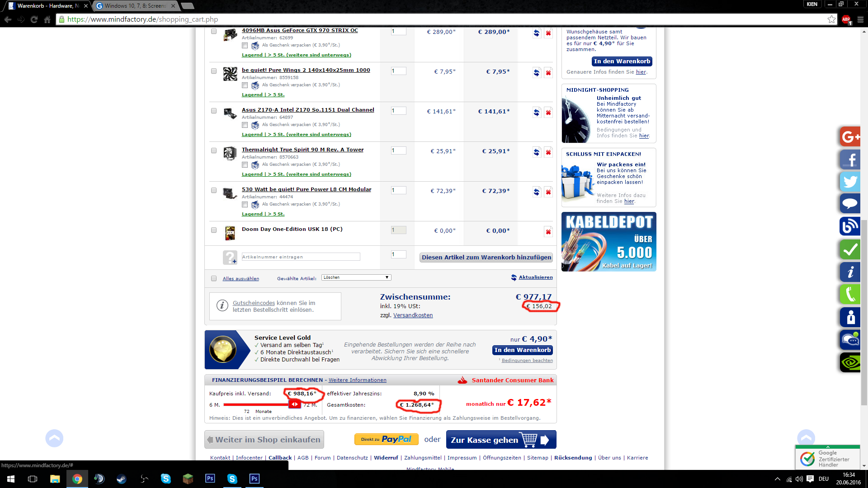Image resolution: width=868 pixels, height=488 pixels.
Task: Update the Pure Wings 2 quantity
Action: [x=536, y=73]
